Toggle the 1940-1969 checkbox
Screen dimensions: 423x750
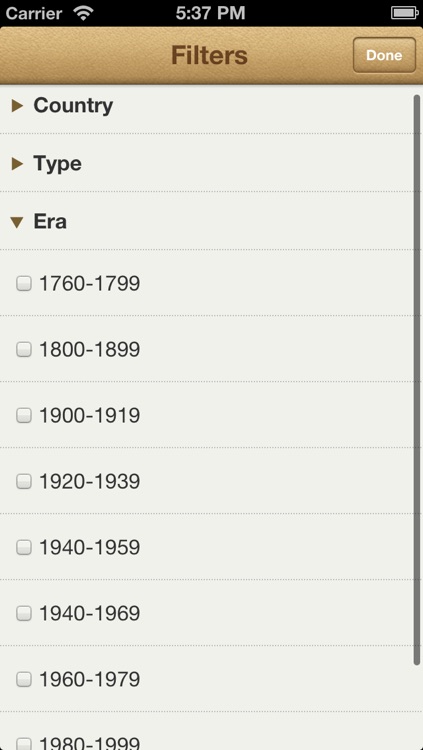pyautogui.click(x=24, y=614)
